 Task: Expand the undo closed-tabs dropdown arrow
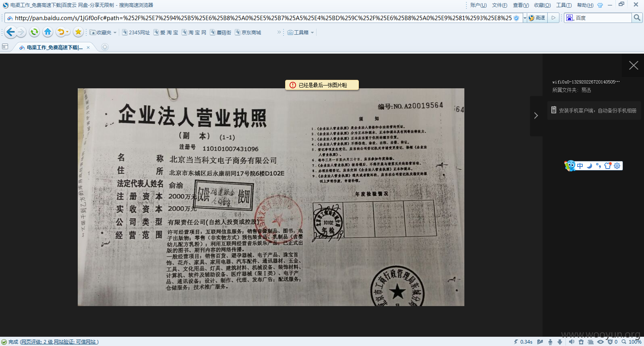pos(67,32)
